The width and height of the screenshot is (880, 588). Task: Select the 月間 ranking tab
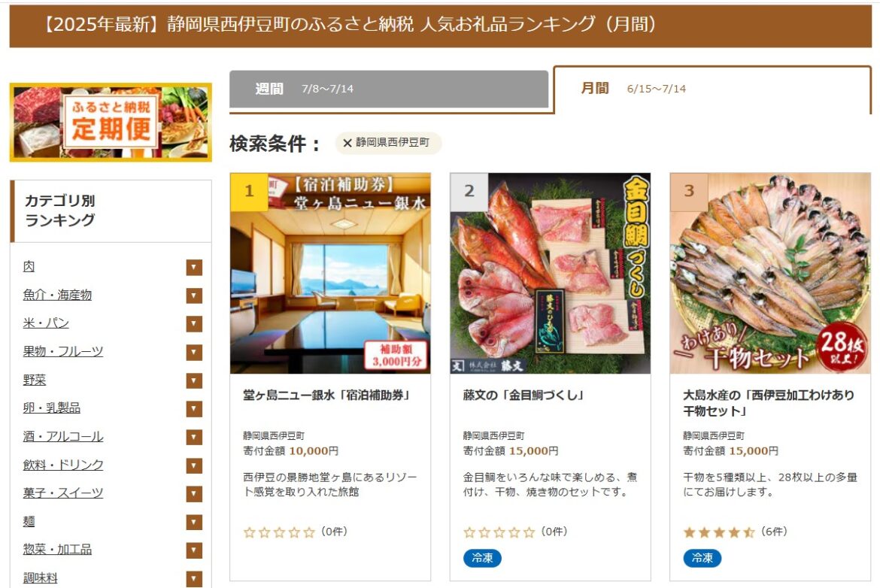[712, 89]
